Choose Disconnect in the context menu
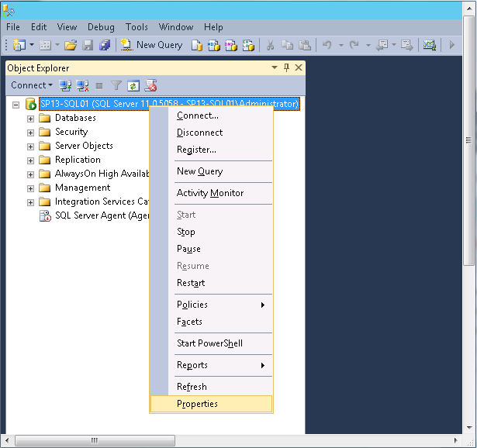The image size is (477, 448). tap(212, 133)
